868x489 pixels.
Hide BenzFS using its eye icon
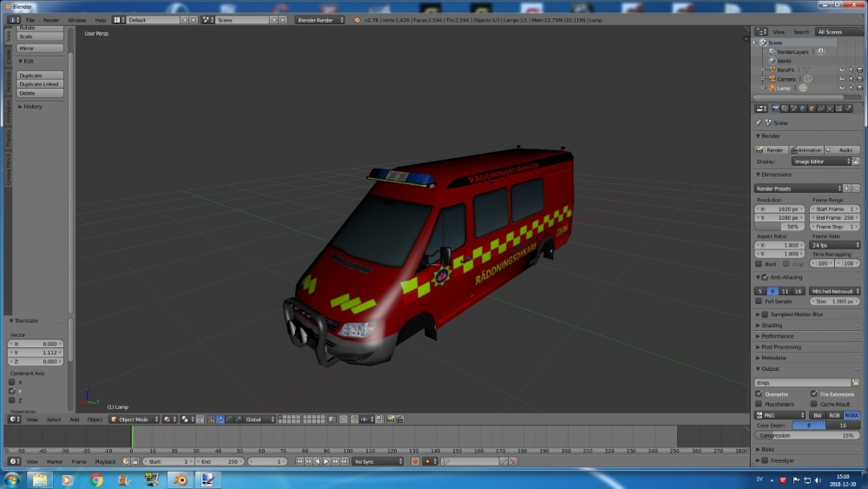point(842,70)
